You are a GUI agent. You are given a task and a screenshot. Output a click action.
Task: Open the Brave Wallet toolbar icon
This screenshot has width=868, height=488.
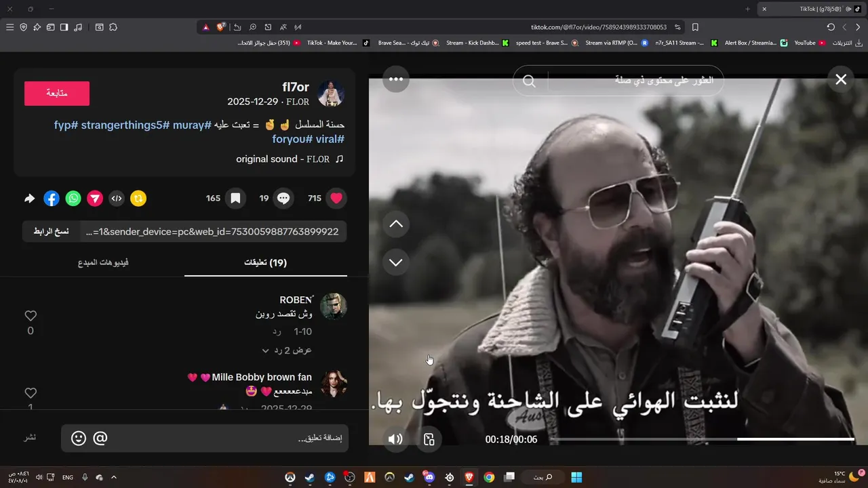50,27
